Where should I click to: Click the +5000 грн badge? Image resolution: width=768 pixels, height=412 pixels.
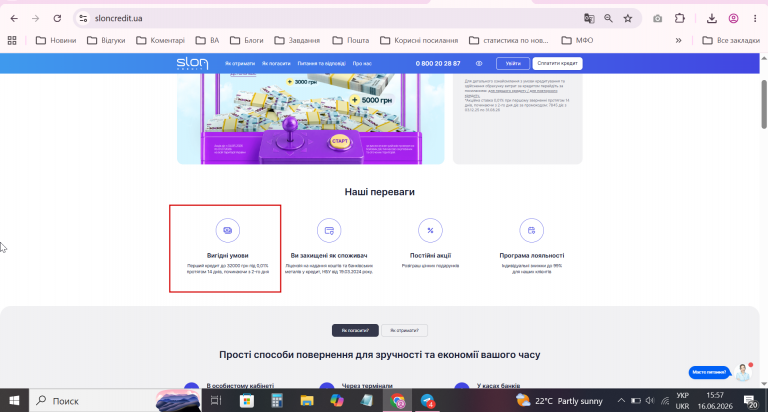[371, 100]
